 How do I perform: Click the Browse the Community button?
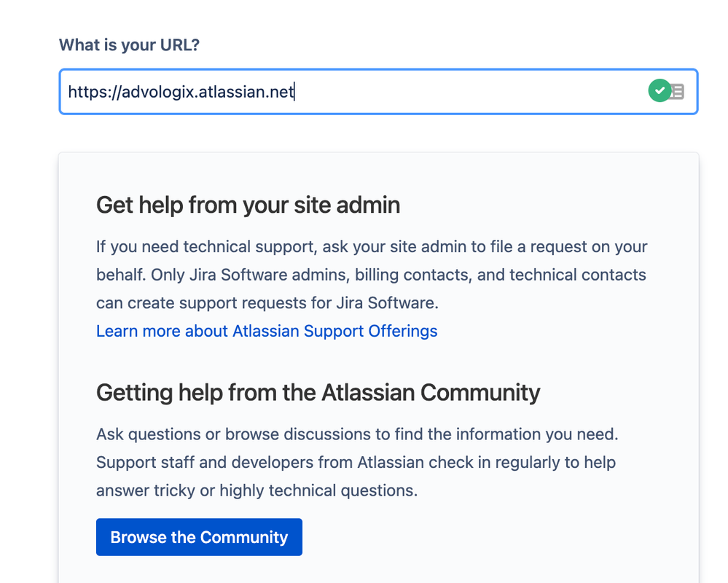199,537
